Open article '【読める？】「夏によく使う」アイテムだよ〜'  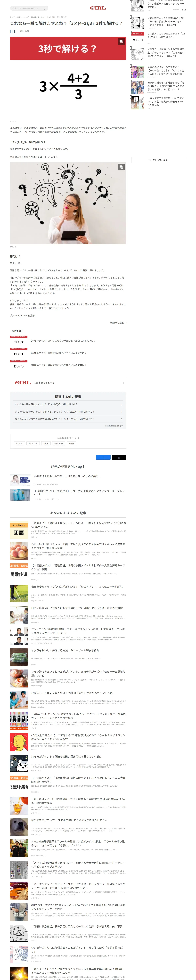(78, 525)
